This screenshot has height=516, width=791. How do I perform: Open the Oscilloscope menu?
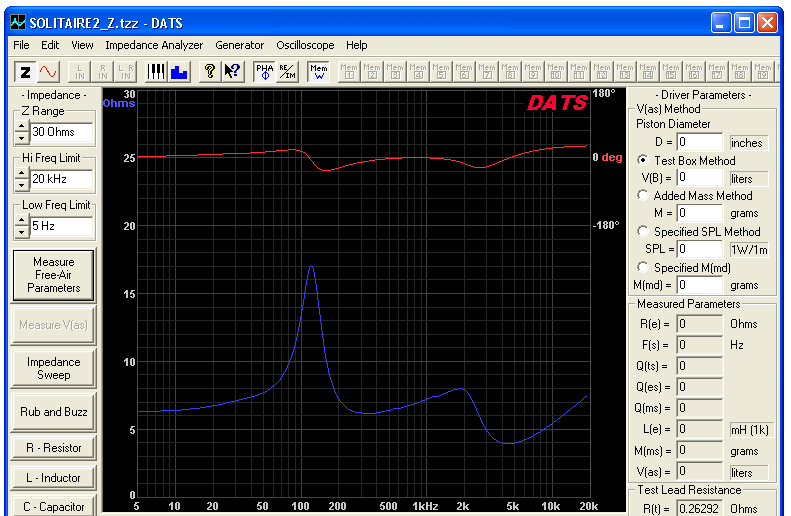(x=305, y=45)
